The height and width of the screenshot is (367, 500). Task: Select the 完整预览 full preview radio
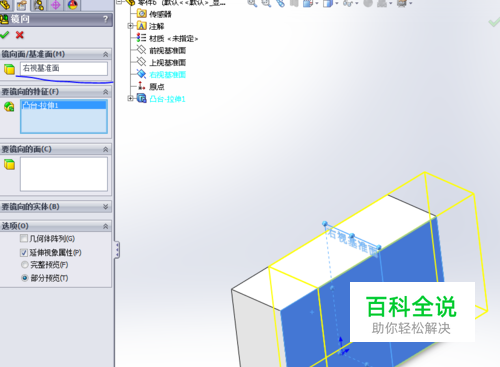(x=24, y=265)
